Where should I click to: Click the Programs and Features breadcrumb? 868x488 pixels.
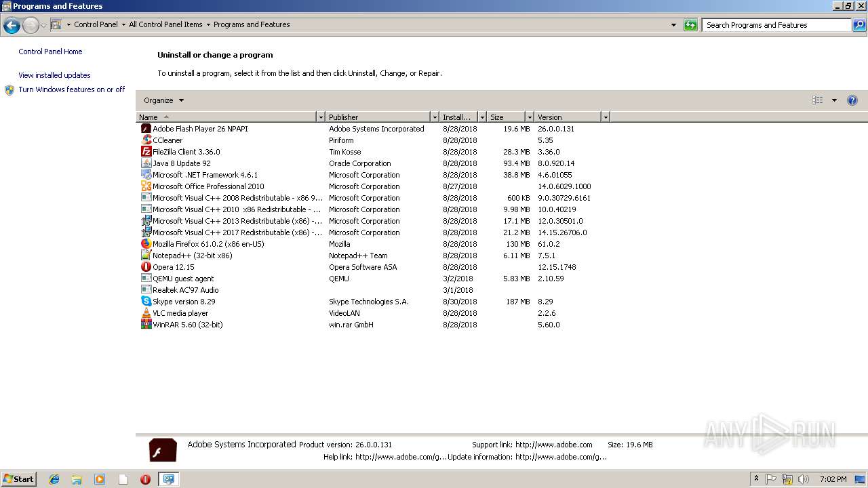pos(252,24)
